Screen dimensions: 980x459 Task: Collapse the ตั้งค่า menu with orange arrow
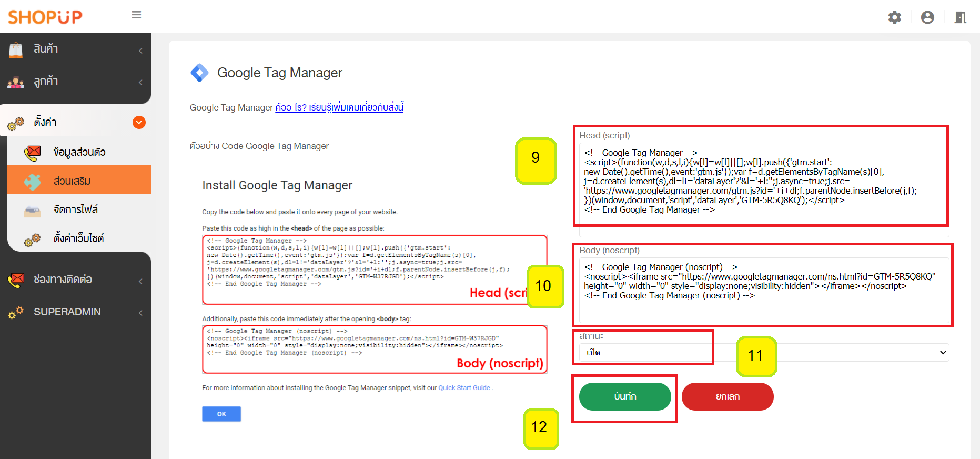(139, 123)
